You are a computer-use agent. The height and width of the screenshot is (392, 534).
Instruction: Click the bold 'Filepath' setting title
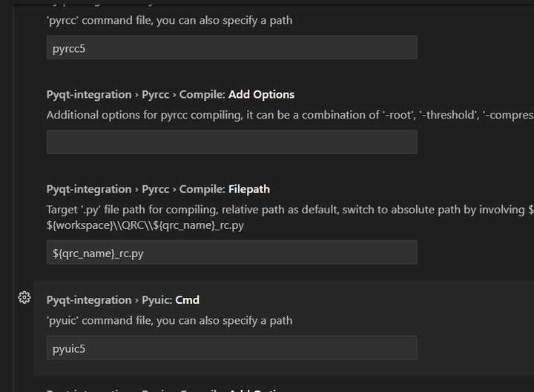pos(249,190)
